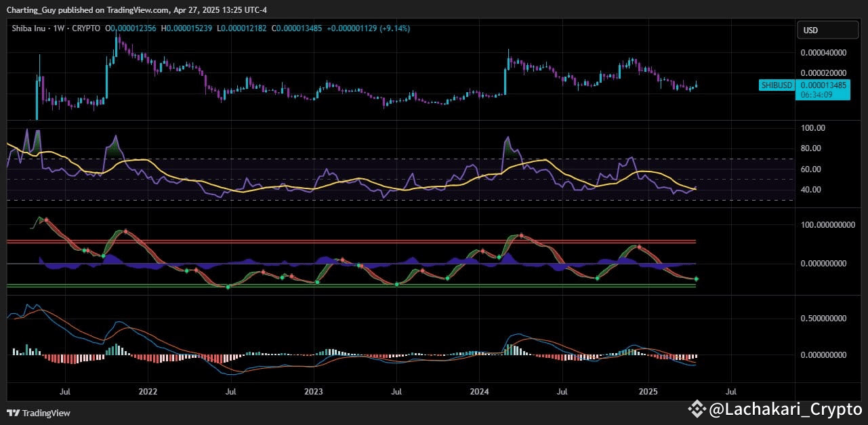Screen dimensions: 868x425
Task: Click the 100.00 level on the RSI axis
Action: [812, 128]
